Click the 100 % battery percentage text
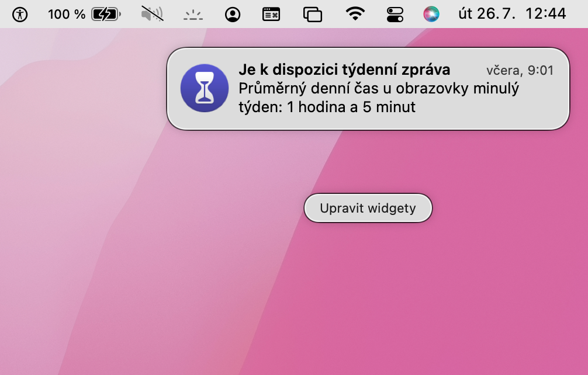Screen dimensions: 588x375 pyautogui.click(x=67, y=15)
